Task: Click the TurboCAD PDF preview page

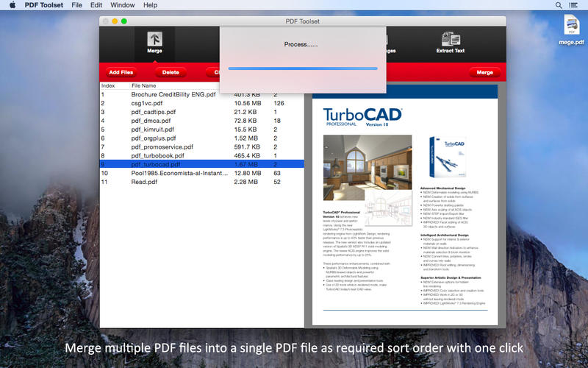Action: coord(405,205)
